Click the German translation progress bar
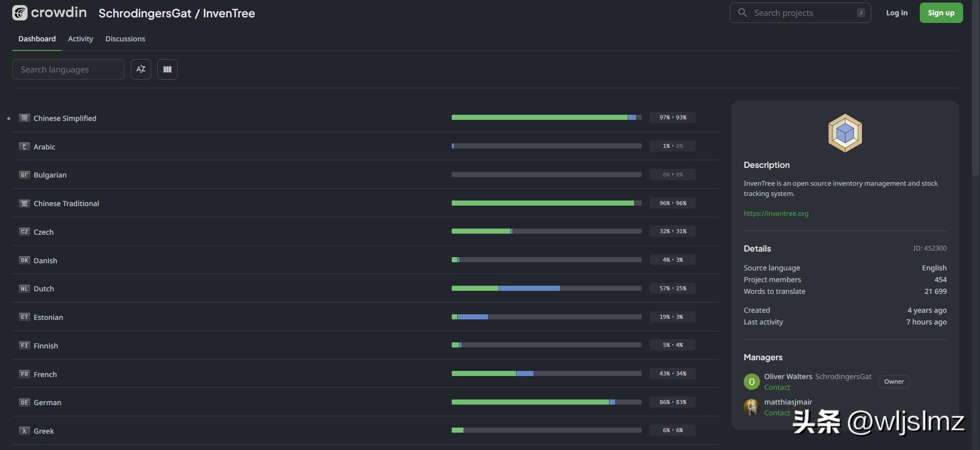 pyautogui.click(x=546, y=402)
